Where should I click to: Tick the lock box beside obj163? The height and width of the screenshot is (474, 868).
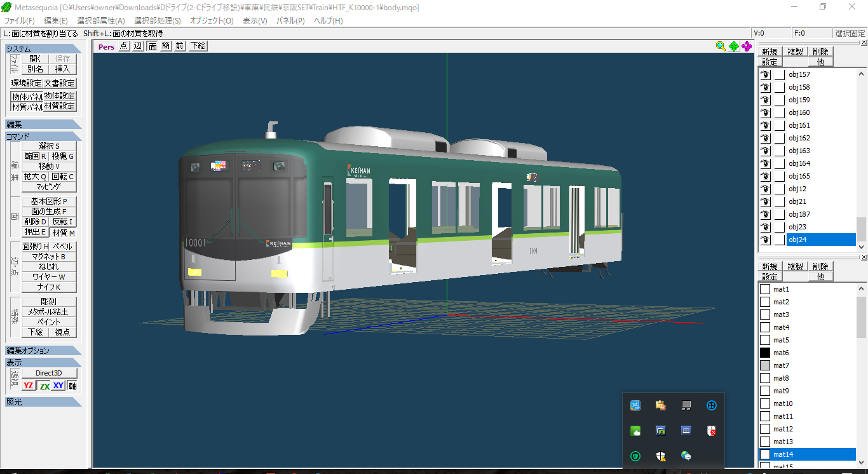tap(779, 151)
